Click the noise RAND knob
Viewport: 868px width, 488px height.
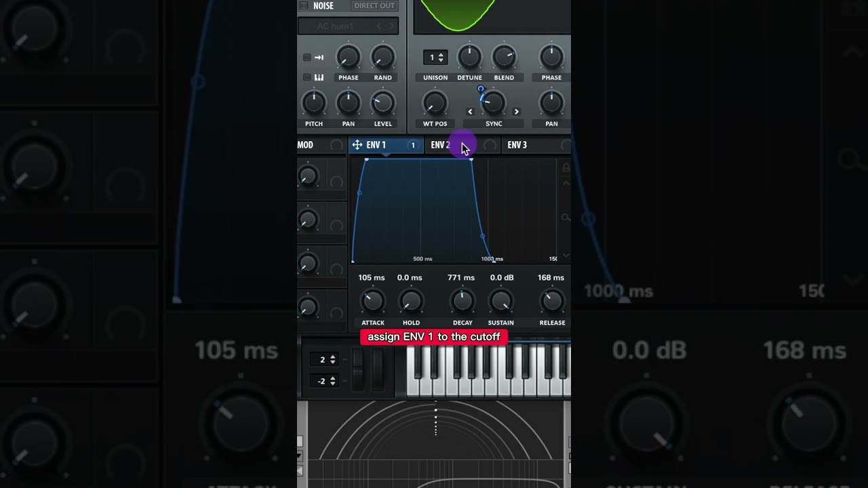coord(382,58)
